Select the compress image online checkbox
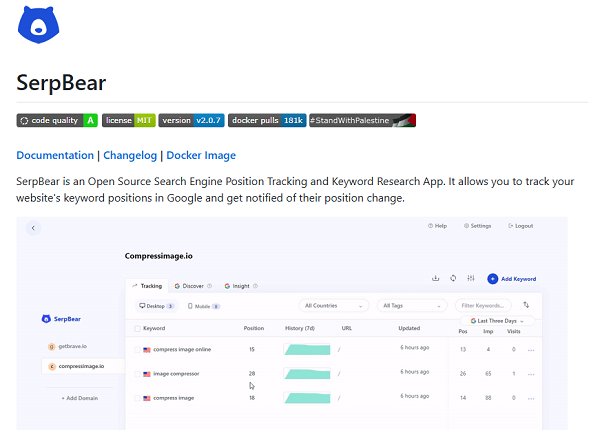 pos(137,350)
